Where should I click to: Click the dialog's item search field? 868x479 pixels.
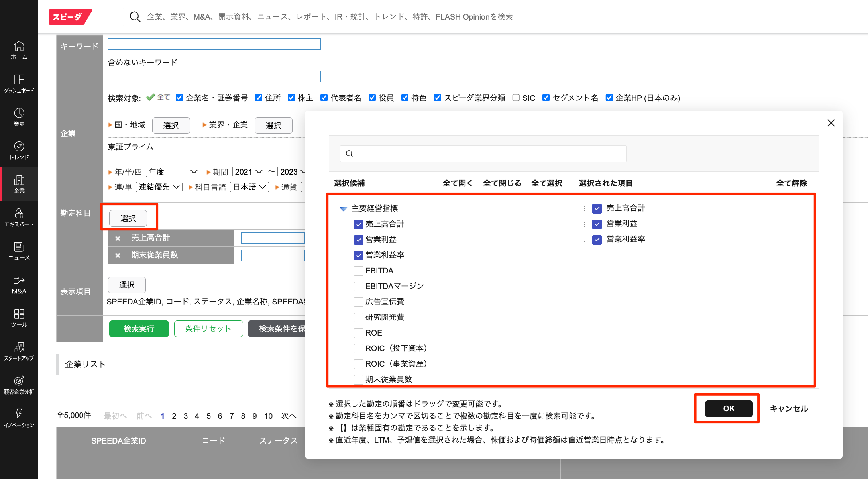483,154
